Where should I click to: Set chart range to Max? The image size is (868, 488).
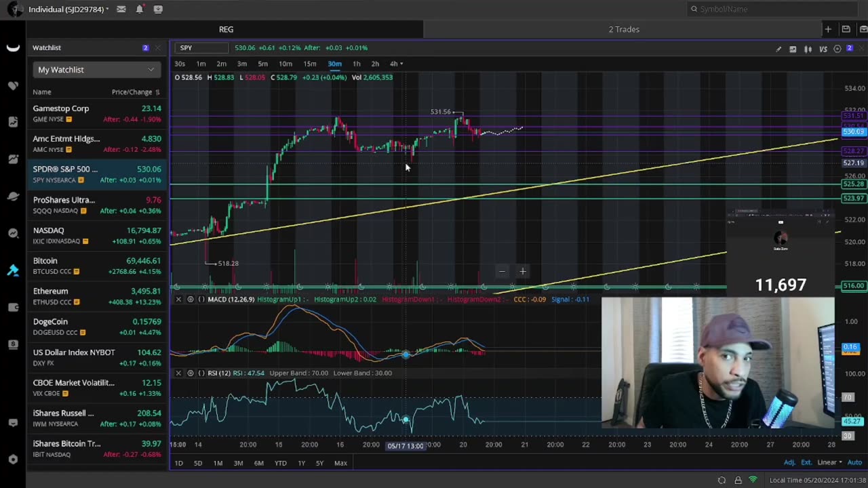pyautogui.click(x=340, y=463)
